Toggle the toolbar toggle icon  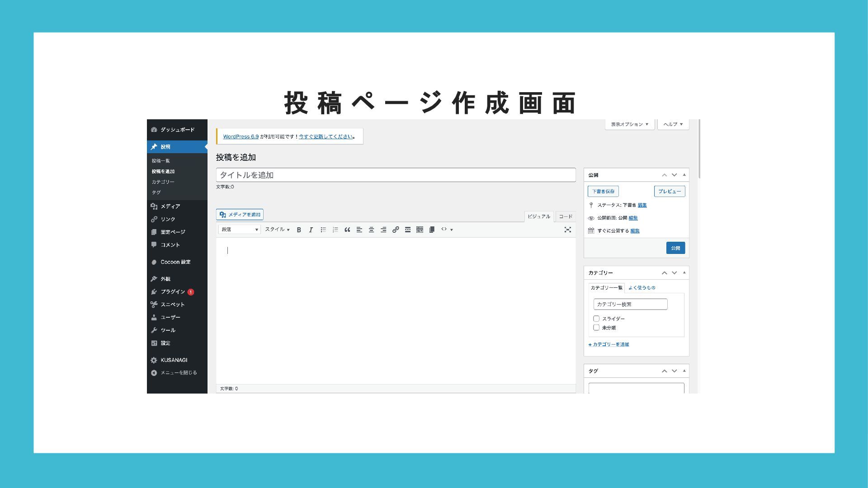click(x=420, y=230)
